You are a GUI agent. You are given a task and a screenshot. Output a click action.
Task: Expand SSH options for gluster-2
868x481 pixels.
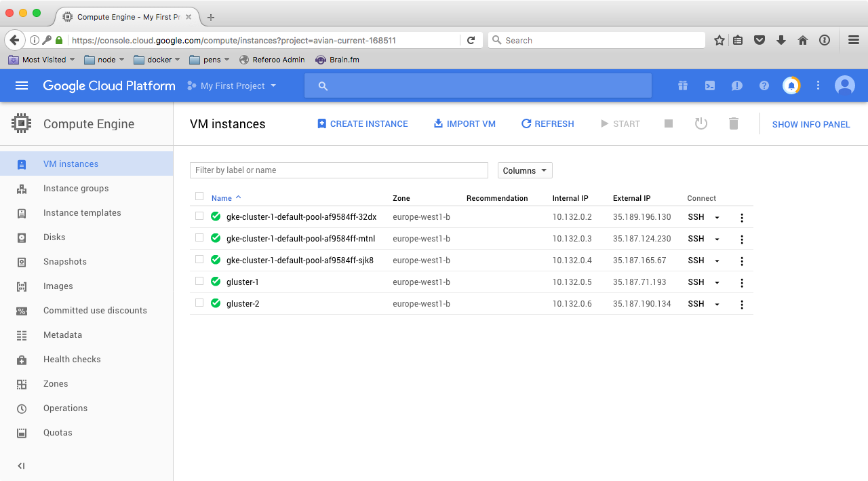click(x=717, y=305)
